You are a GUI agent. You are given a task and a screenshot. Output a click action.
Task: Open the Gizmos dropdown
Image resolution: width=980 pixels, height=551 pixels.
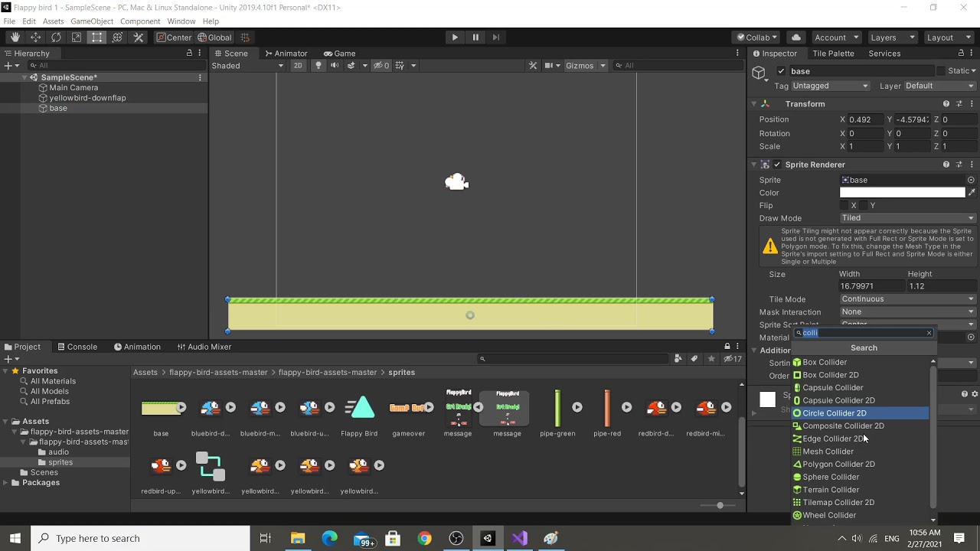[x=586, y=66]
